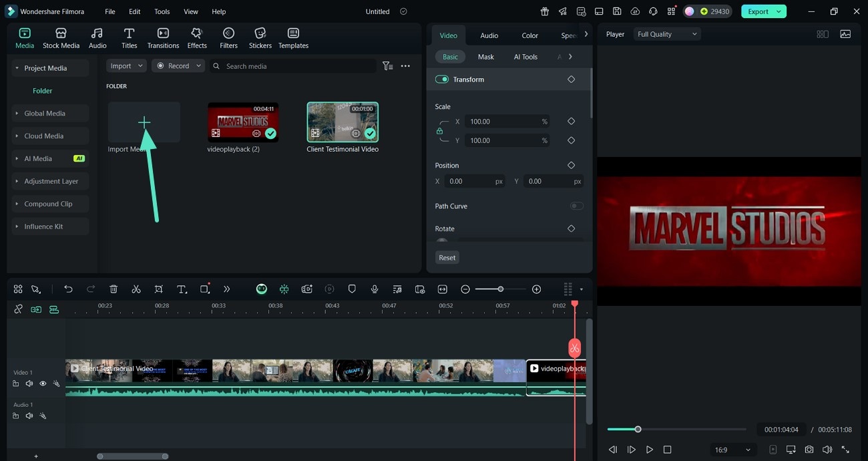Open the Effects library
The image size is (868, 461).
click(x=197, y=38)
